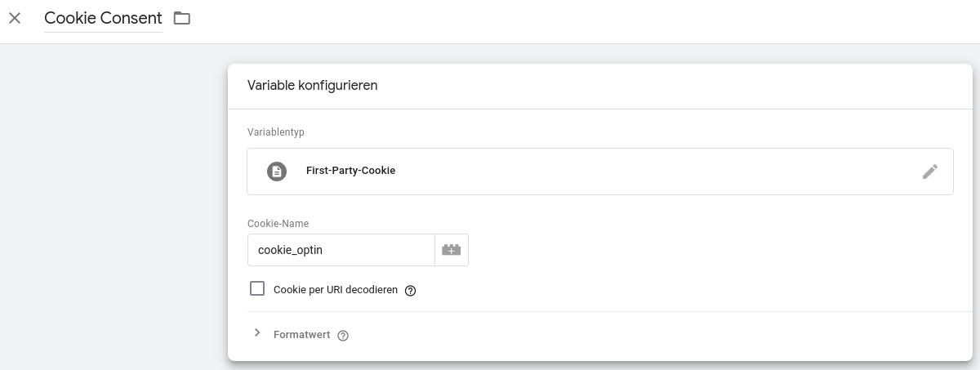This screenshot has width=980, height=370.
Task: Close the Cookie Consent variable editor
Action: tap(15, 18)
